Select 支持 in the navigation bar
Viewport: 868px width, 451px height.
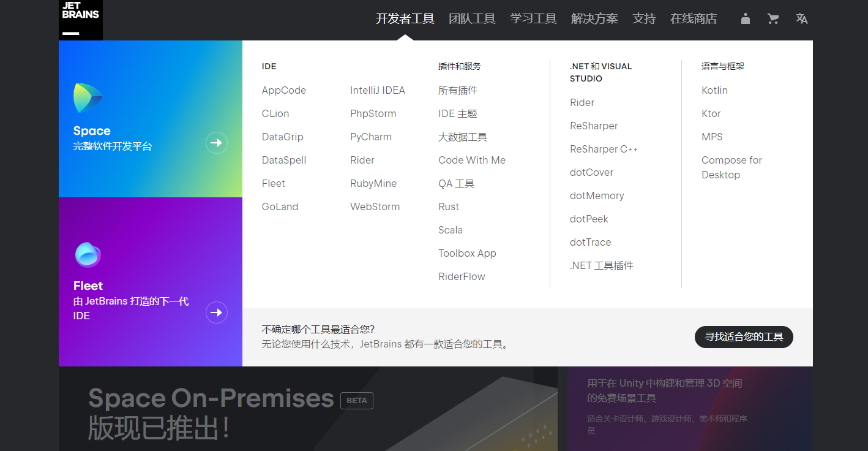pos(644,18)
